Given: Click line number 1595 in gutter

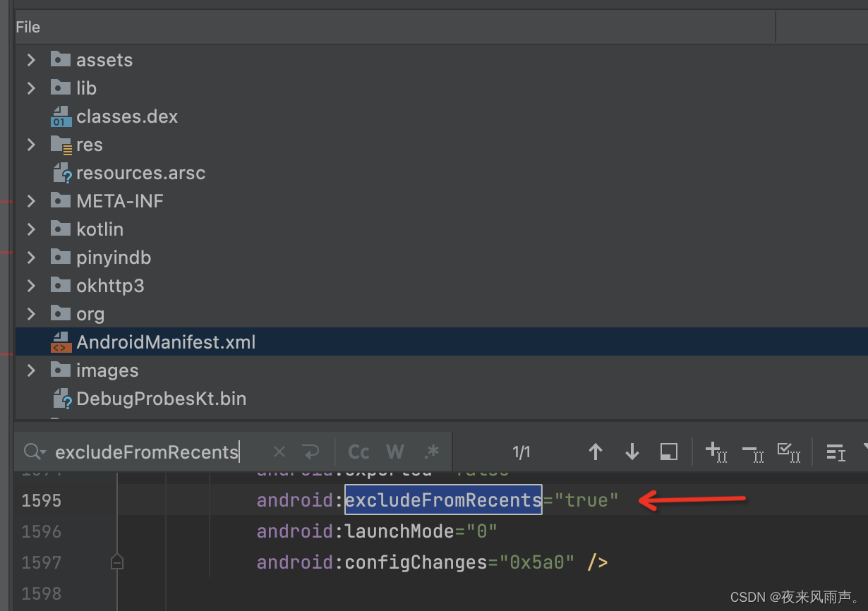Looking at the screenshot, I should [42, 500].
